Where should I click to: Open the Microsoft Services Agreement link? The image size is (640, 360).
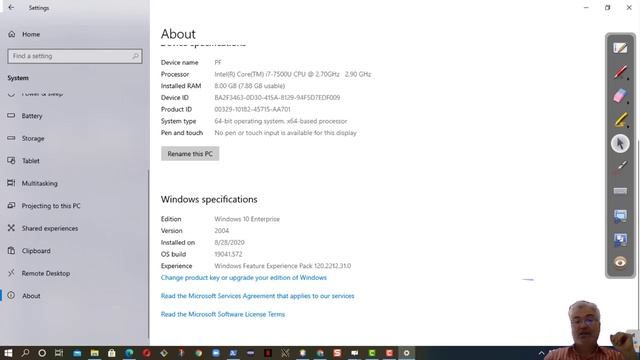[258, 296]
